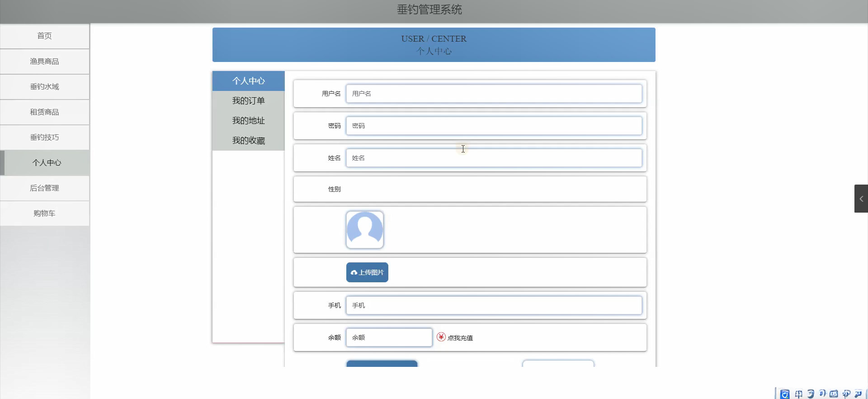
Task: Click the user avatar placeholder image
Action: click(x=365, y=230)
